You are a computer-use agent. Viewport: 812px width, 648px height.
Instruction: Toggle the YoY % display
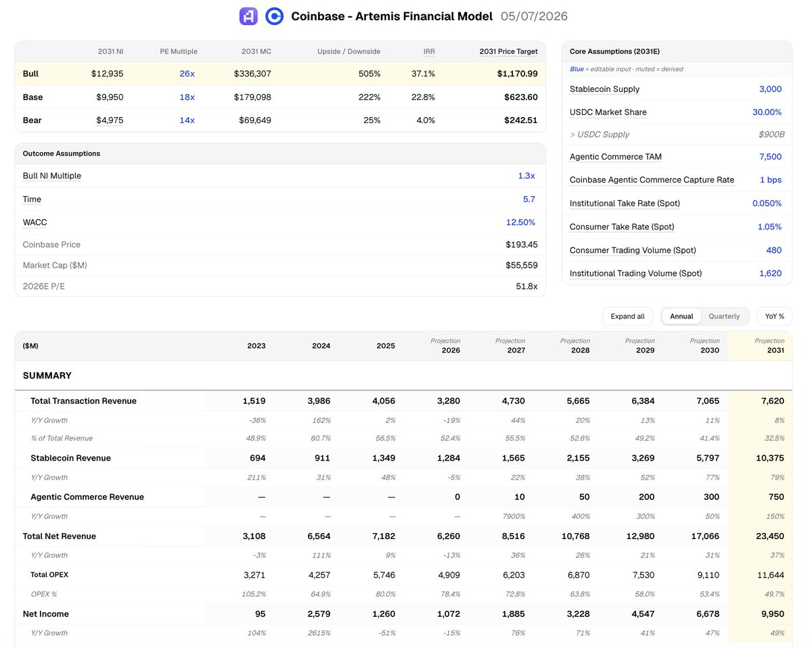pos(775,316)
